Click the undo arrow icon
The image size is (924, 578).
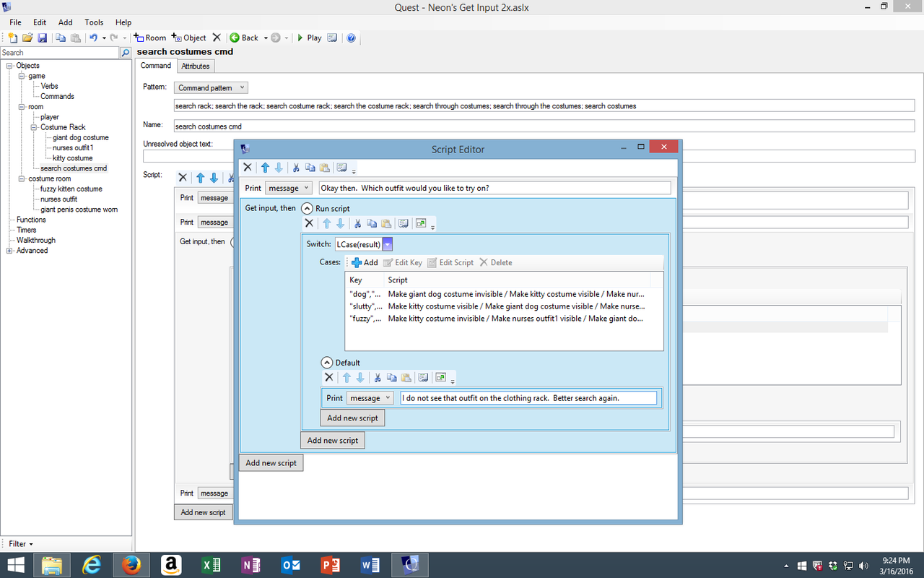coord(93,38)
